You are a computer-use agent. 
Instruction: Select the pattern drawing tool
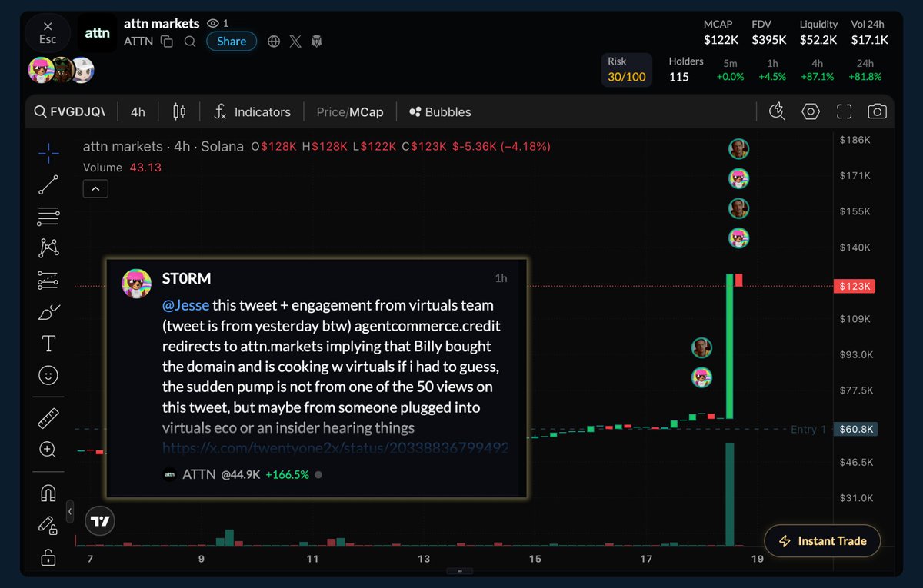click(48, 247)
